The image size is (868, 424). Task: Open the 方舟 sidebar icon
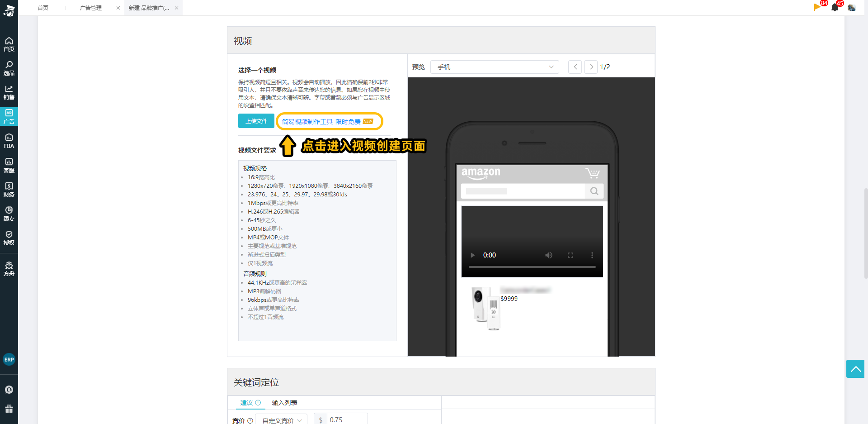pyautogui.click(x=9, y=269)
